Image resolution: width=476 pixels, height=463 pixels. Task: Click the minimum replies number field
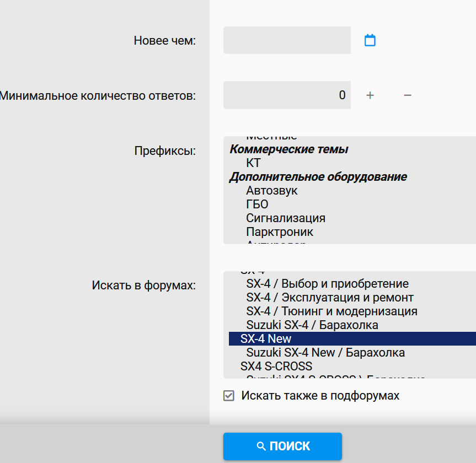[x=287, y=95]
